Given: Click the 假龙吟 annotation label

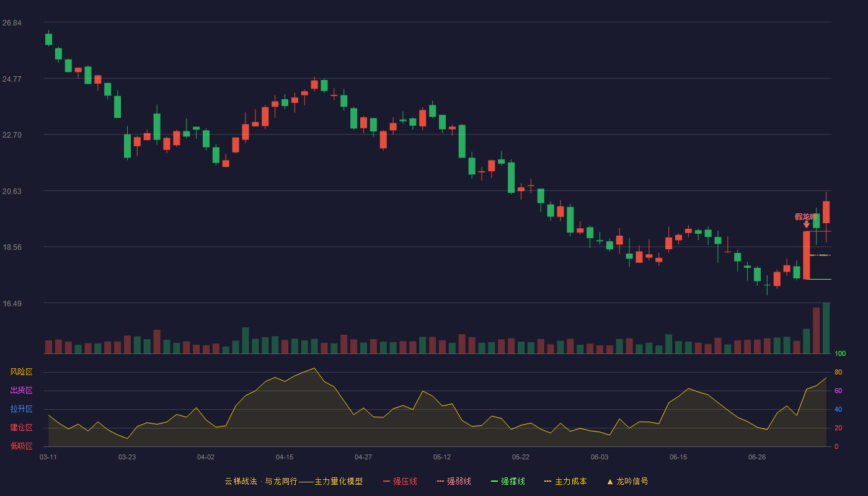Looking at the screenshot, I should [x=806, y=216].
